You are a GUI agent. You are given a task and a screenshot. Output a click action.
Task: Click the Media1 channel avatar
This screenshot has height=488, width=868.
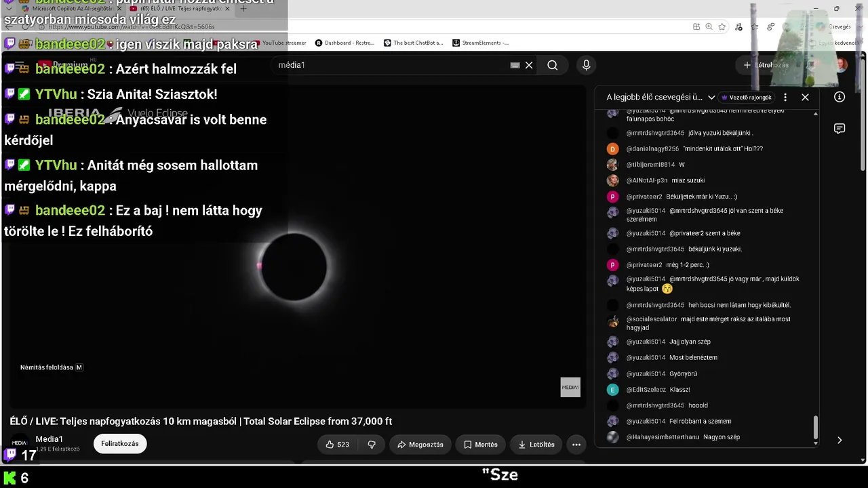pos(19,443)
